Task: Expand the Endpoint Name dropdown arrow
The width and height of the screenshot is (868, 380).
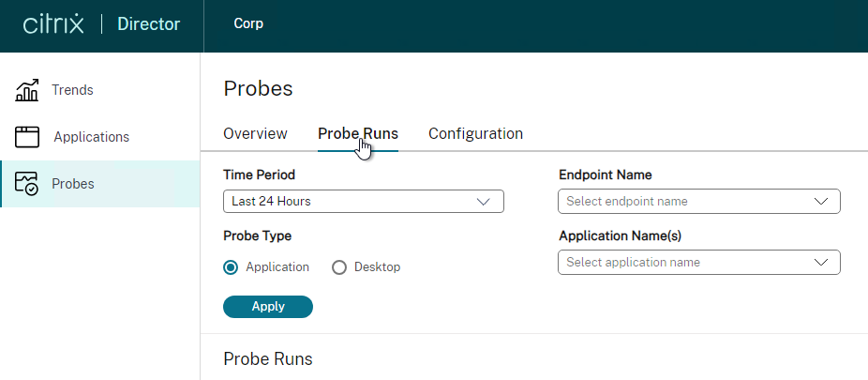Action: coord(821,201)
